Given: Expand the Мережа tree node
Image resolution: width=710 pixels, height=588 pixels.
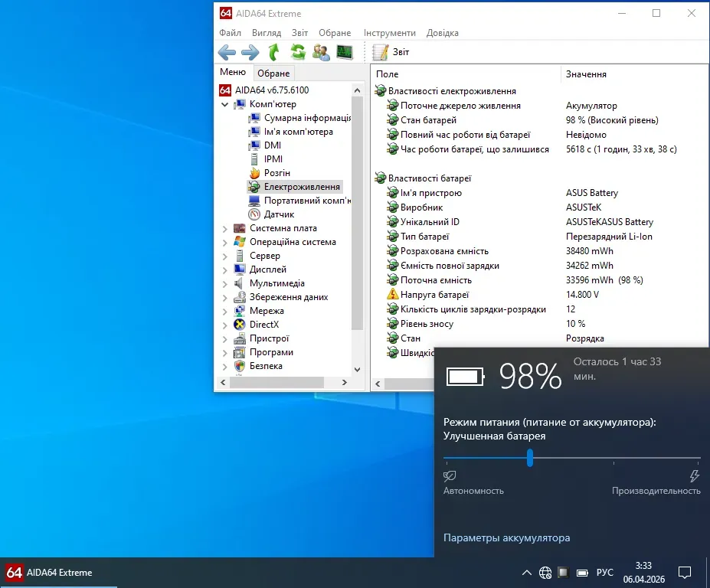Looking at the screenshot, I should pyautogui.click(x=225, y=311).
